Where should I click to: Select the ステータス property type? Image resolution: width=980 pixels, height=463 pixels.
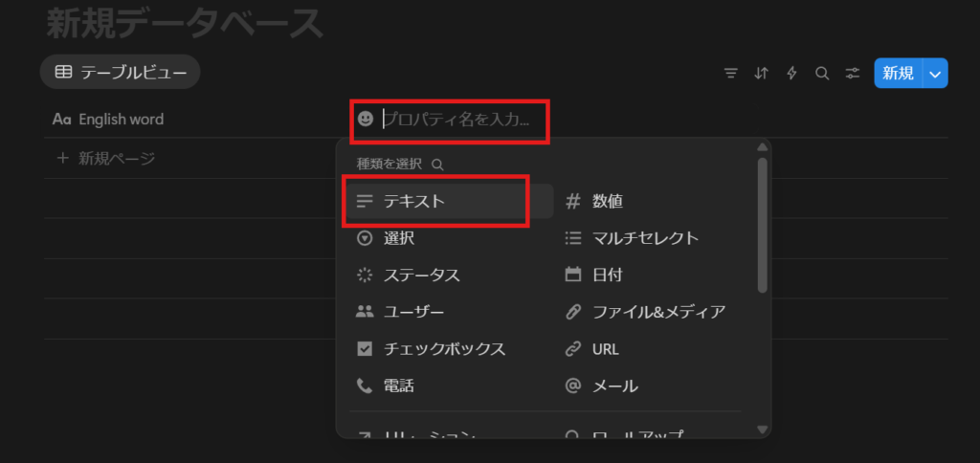(x=421, y=276)
